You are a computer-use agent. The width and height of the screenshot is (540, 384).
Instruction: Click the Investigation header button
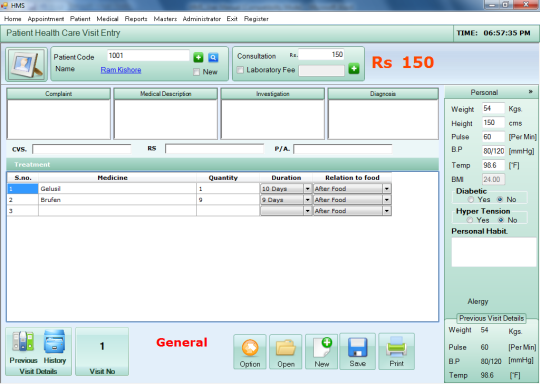tap(273, 94)
